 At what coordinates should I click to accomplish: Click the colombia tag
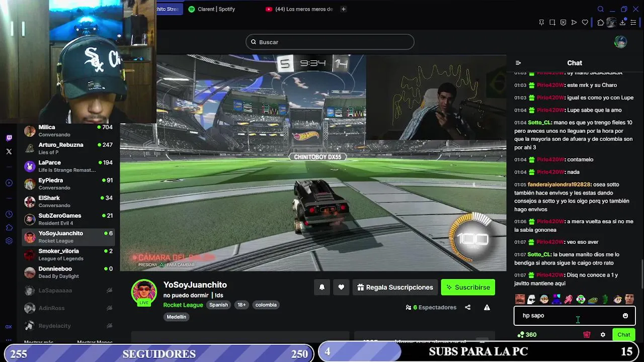(266, 305)
